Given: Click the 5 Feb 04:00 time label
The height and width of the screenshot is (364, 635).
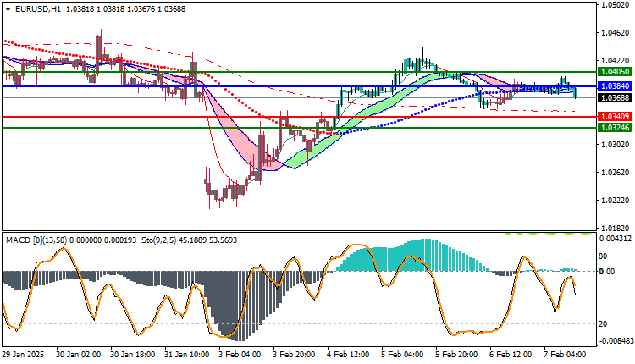Looking at the screenshot, I should (403, 355).
